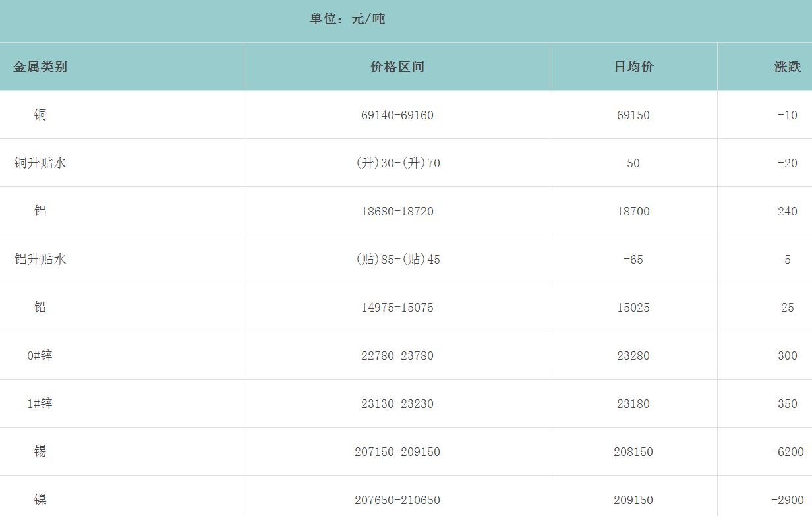Click the 日均价 column header
This screenshot has height=516, width=812.
pos(633,67)
